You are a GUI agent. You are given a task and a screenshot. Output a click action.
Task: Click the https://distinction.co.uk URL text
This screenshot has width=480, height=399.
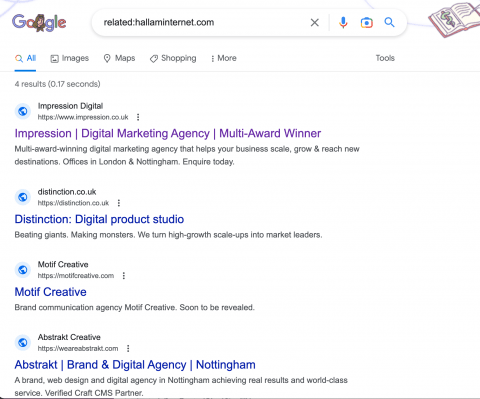coord(73,203)
